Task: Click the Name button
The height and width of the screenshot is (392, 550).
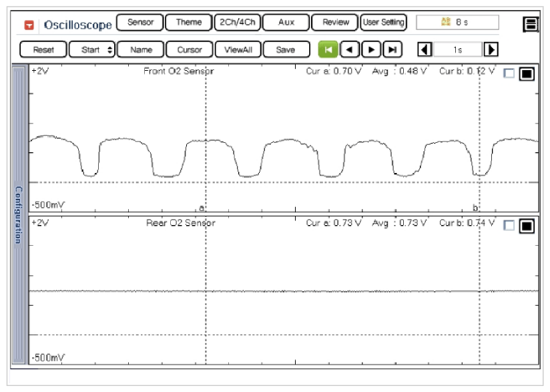Action: point(141,49)
